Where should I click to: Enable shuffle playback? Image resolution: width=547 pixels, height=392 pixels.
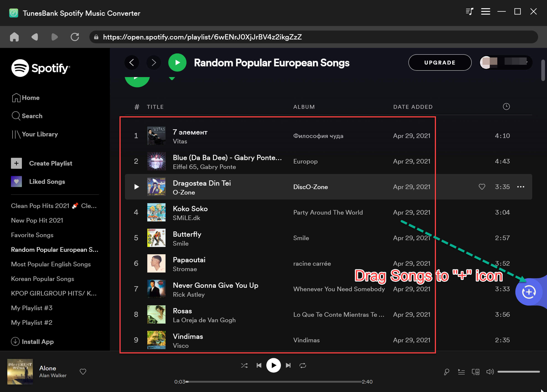[x=245, y=365]
